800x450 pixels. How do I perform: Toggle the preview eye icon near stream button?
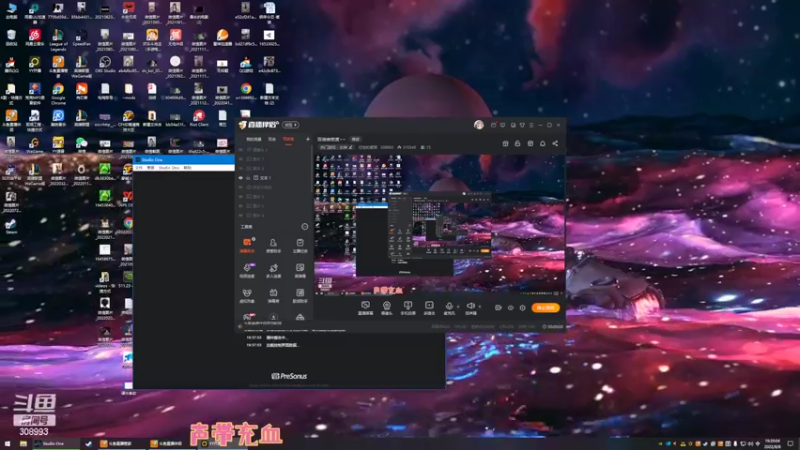point(511,308)
